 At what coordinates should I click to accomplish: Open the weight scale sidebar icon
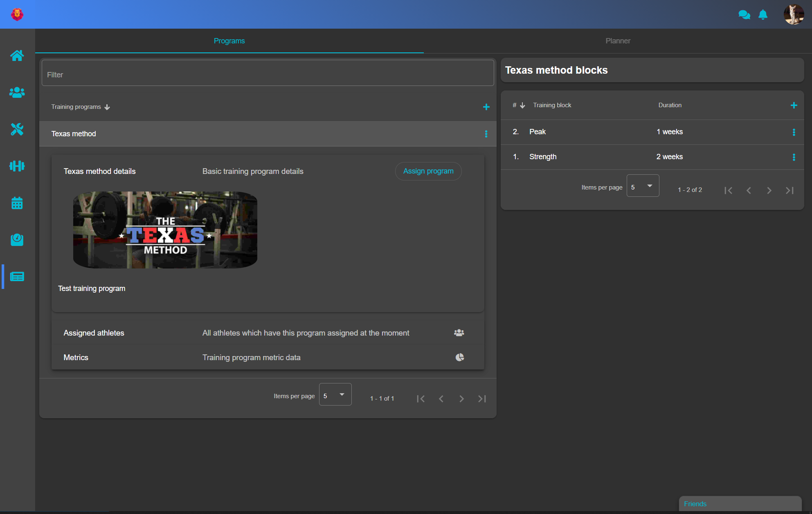point(17,239)
